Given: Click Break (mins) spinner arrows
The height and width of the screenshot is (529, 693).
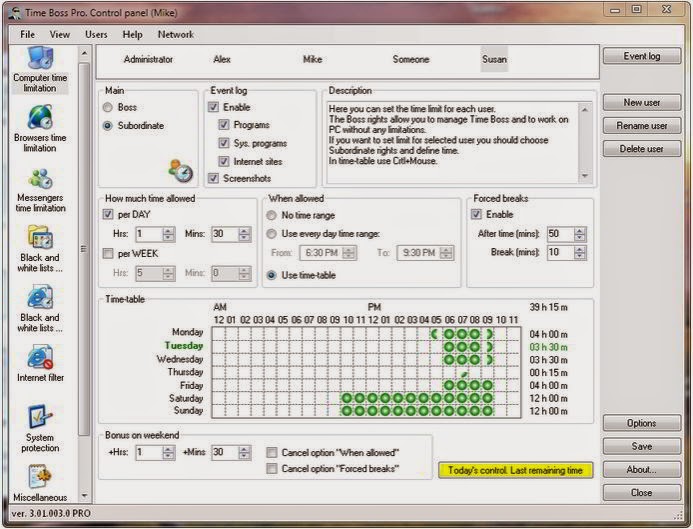Looking at the screenshot, I should point(580,252).
